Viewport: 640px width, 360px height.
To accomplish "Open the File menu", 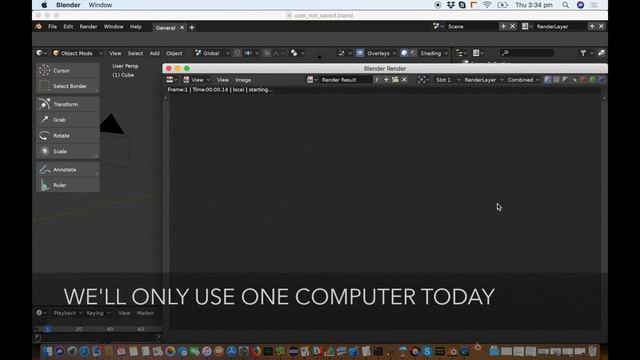I will point(53,27).
